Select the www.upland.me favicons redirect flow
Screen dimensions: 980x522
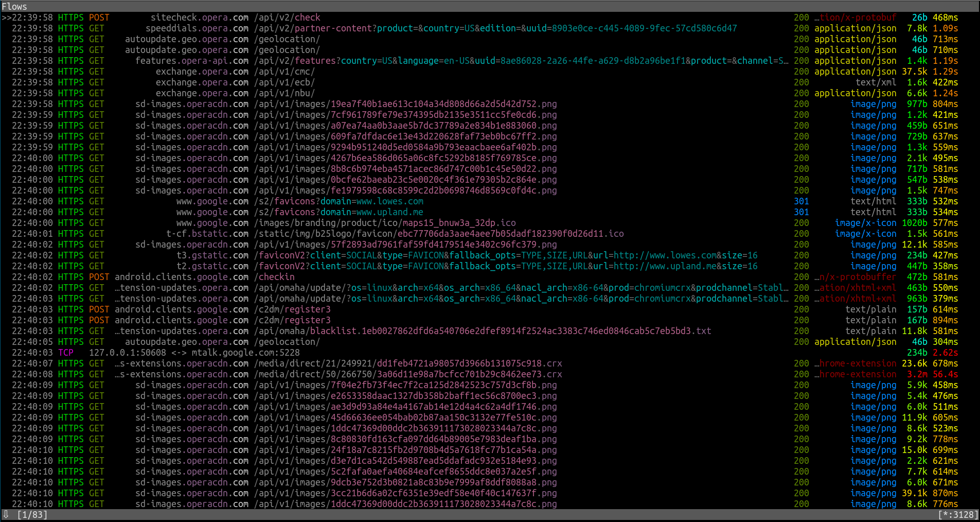490,212
